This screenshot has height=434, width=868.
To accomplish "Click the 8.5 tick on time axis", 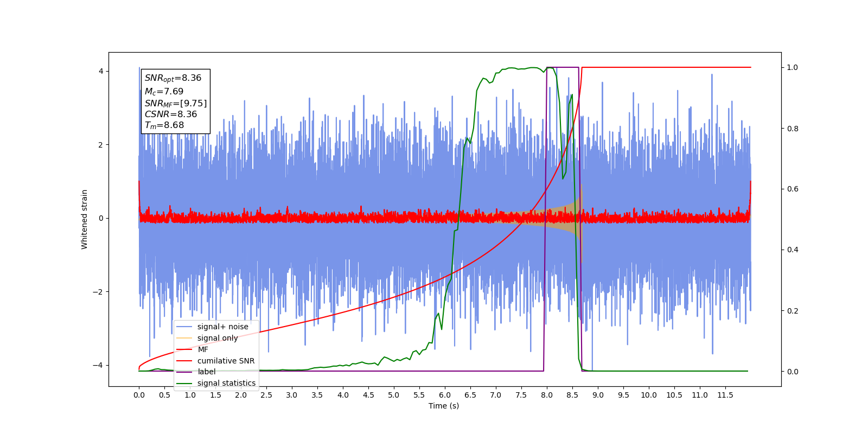I will [x=572, y=395].
